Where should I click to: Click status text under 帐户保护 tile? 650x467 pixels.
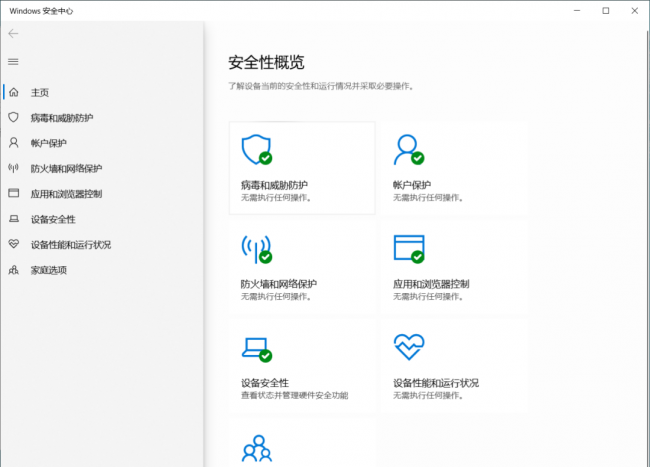(428, 198)
